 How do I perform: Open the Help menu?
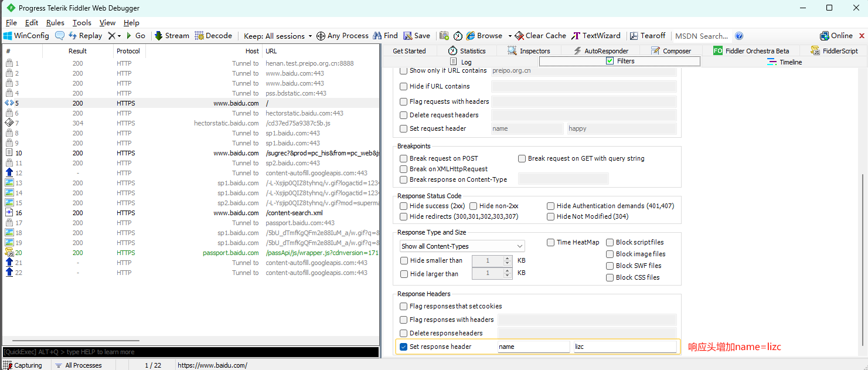coord(131,22)
